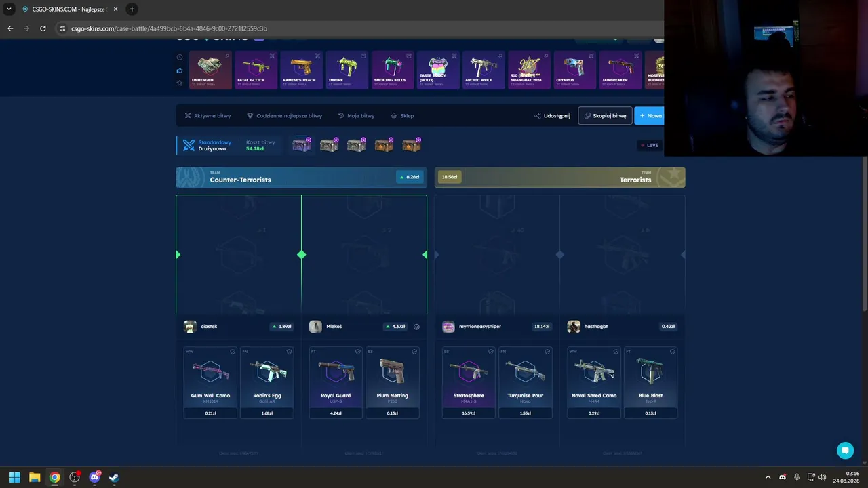Close the CSGO-SKINS.COM browser tab

pos(115,9)
